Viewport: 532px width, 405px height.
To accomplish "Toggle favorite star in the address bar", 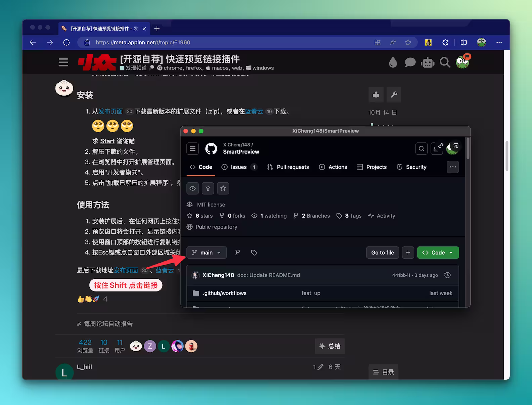I will click(408, 42).
